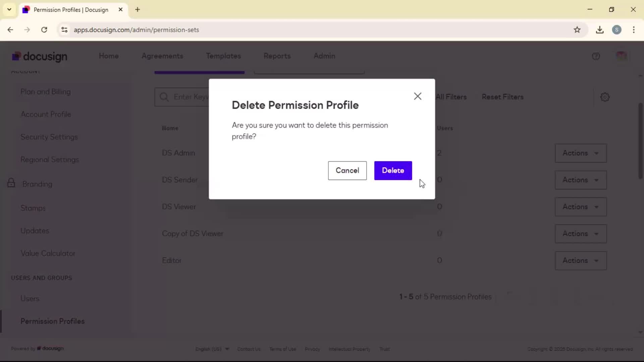The image size is (644, 362).
Task: Open the Chrome profile S avatar
Action: [x=616, y=30]
